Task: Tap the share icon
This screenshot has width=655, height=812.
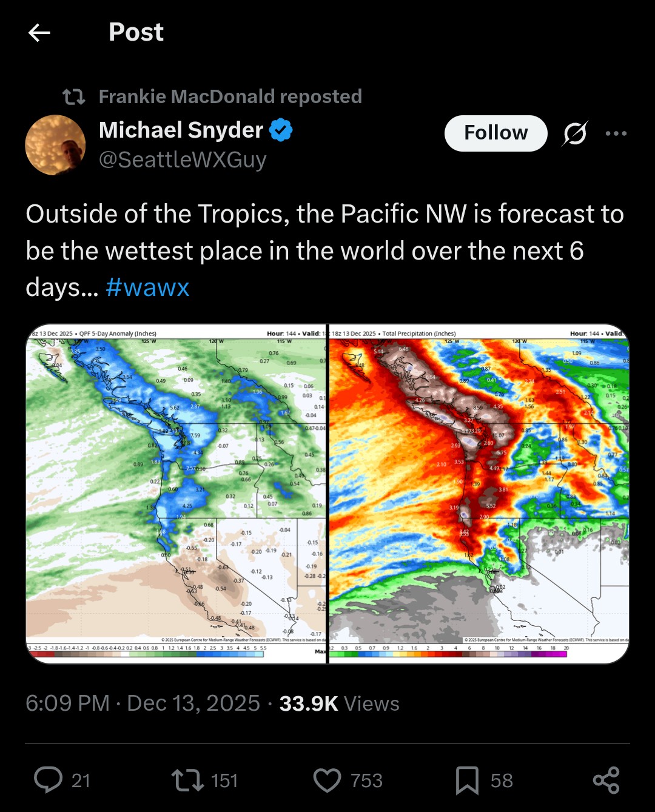Action: pyautogui.click(x=606, y=780)
